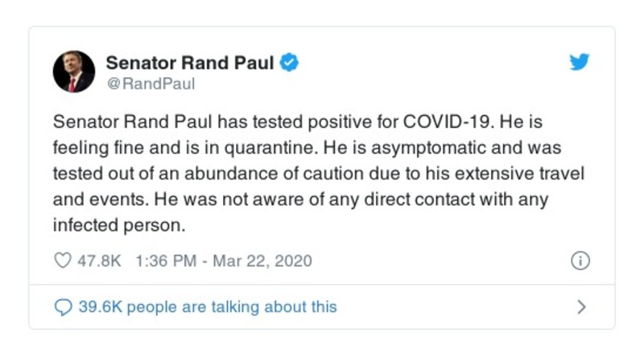This screenshot has width=644, height=358.
Task: Open the @RandPaul handle link
Action: click(x=151, y=84)
